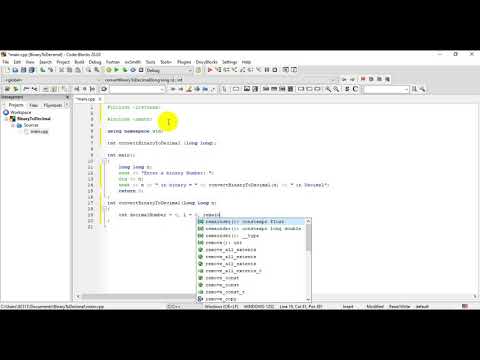Viewport: 480px width, 360px height.
Task: Click the large letter C toolbar icon
Action: (355, 89)
